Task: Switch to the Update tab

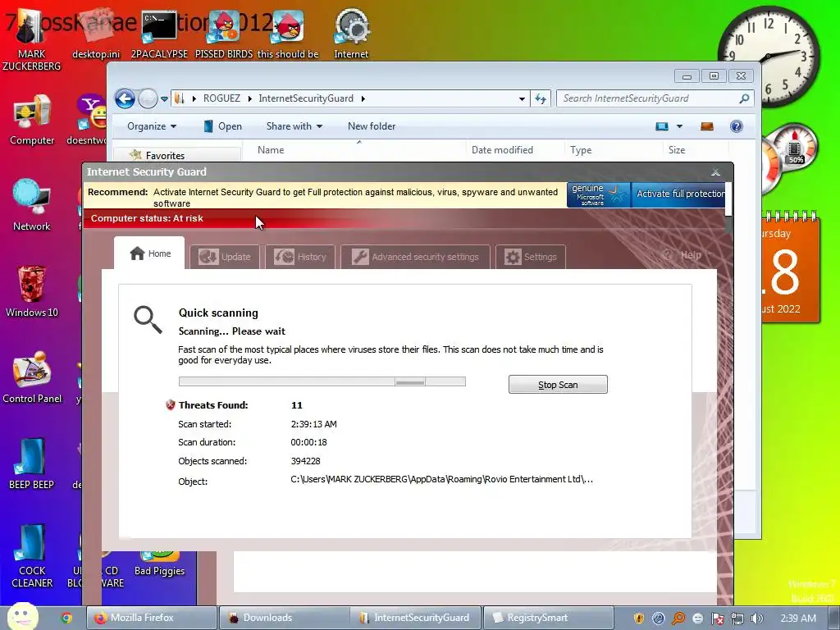Action: pos(225,257)
